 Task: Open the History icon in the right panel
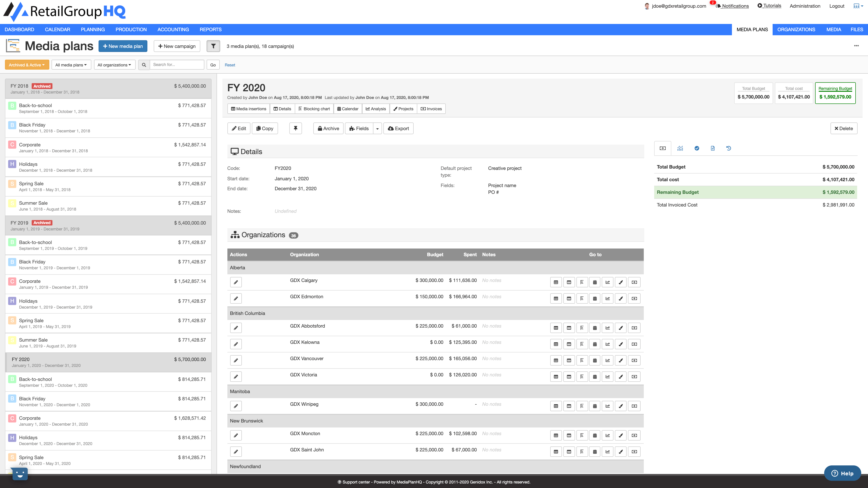coord(729,148)
